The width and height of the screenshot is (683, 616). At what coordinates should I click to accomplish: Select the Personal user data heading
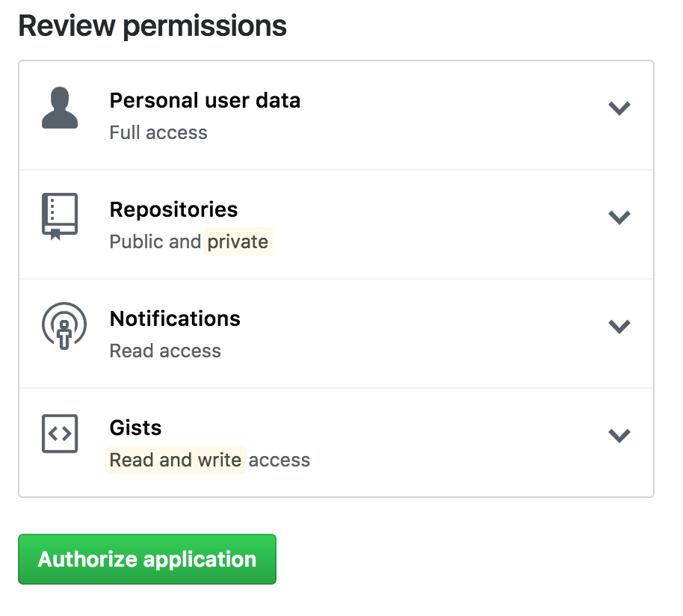pos(205,101)
